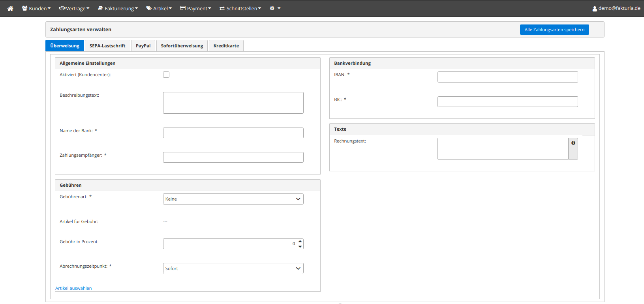Expand the Payment menu
Image resolution: width=644 pixels, height=304 pixels.
[196, 8]
